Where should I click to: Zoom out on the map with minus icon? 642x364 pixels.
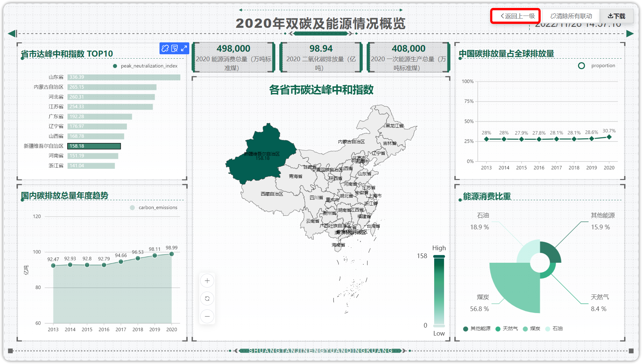click(207, 316)
